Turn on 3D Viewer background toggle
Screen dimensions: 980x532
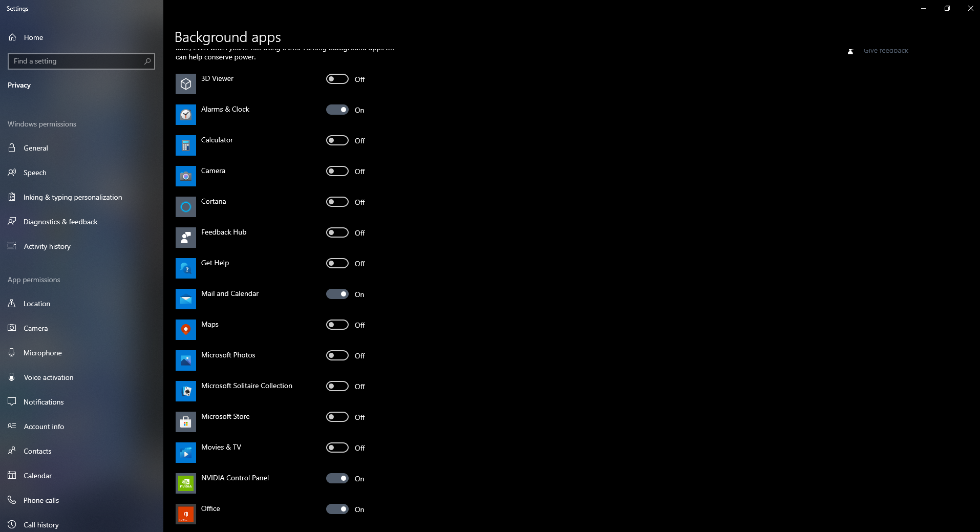tap(337, 79)
